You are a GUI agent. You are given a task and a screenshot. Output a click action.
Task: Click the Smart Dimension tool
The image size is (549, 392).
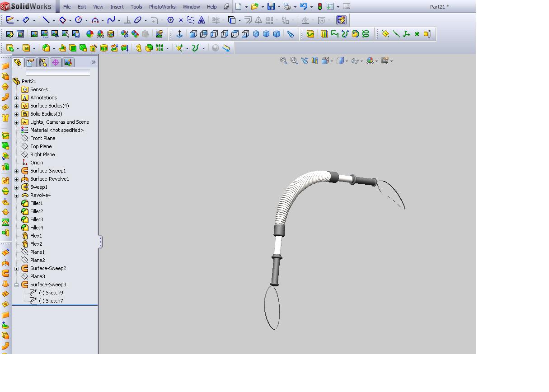(26, 20)
